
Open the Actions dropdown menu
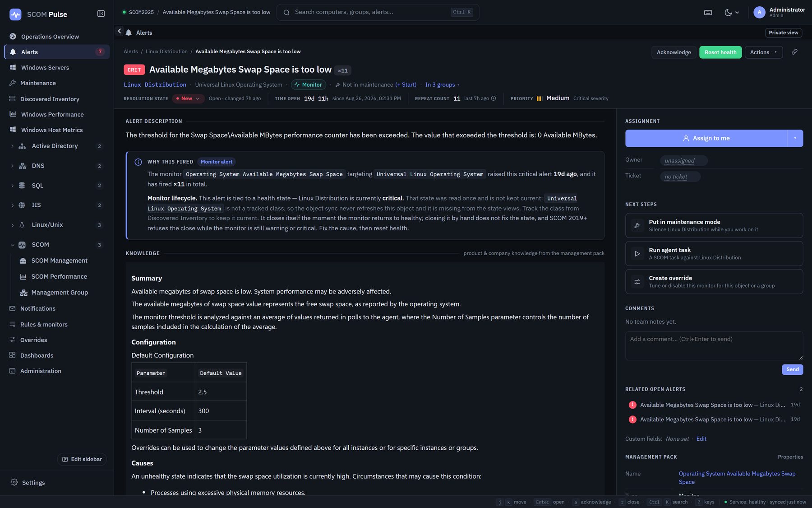(x=763, y=52)
